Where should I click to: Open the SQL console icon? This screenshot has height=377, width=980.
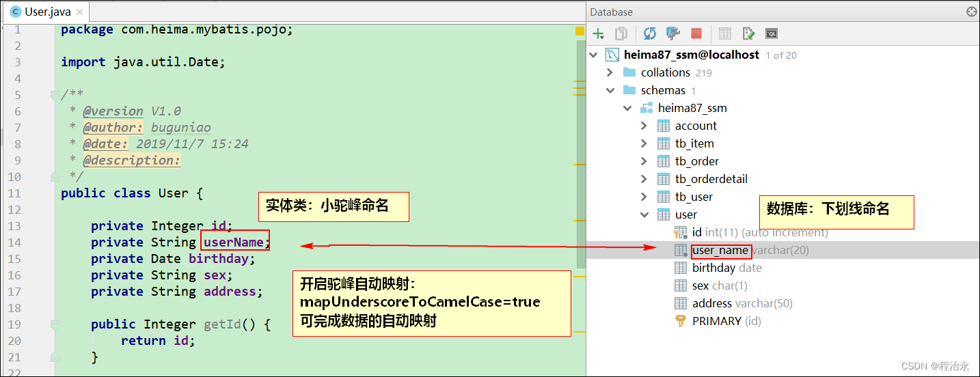pos(772,33)
